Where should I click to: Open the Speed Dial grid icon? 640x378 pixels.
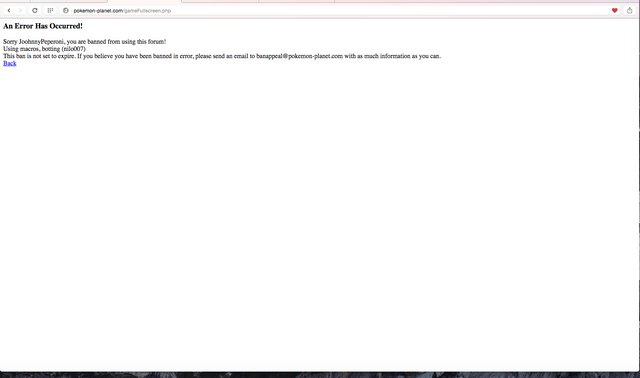(x=50, y=11)
